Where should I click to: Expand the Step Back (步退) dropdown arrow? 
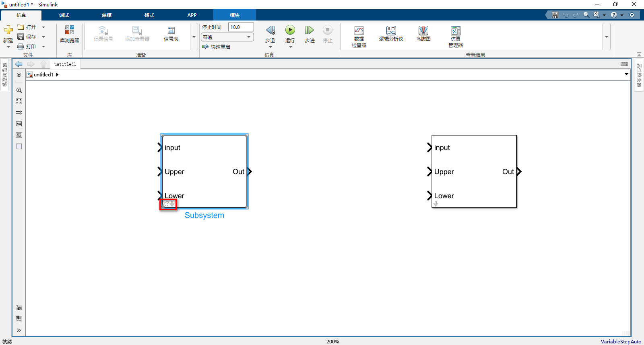tap(270, 47)
